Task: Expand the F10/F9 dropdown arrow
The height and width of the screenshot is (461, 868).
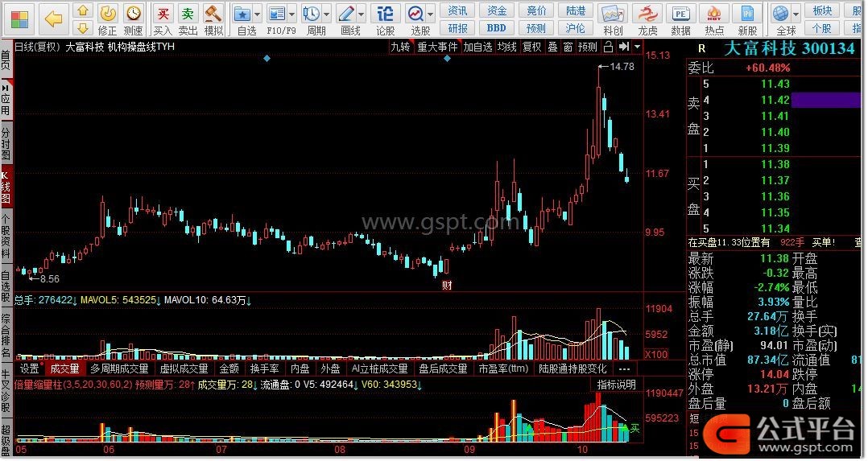Action: click(291, 14)
